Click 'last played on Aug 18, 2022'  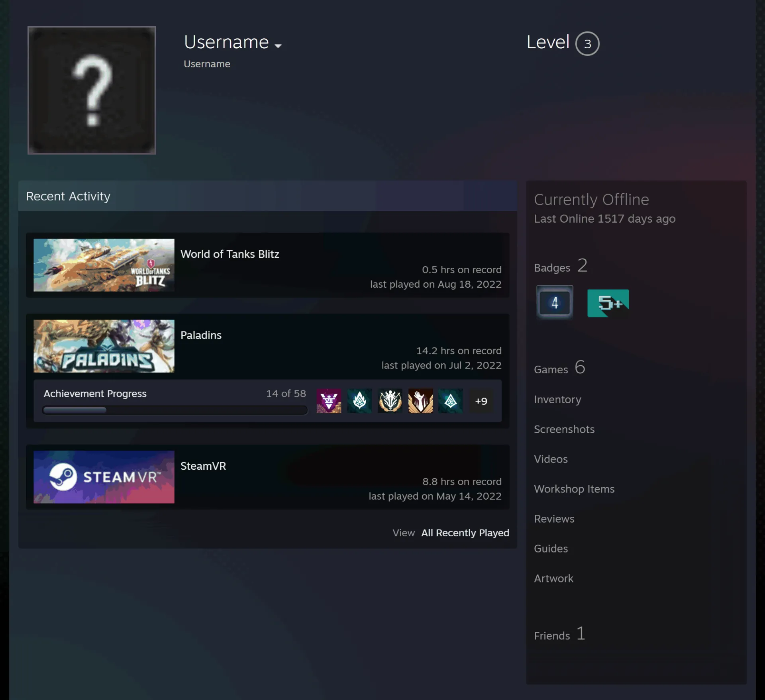[x=435, y=284]
